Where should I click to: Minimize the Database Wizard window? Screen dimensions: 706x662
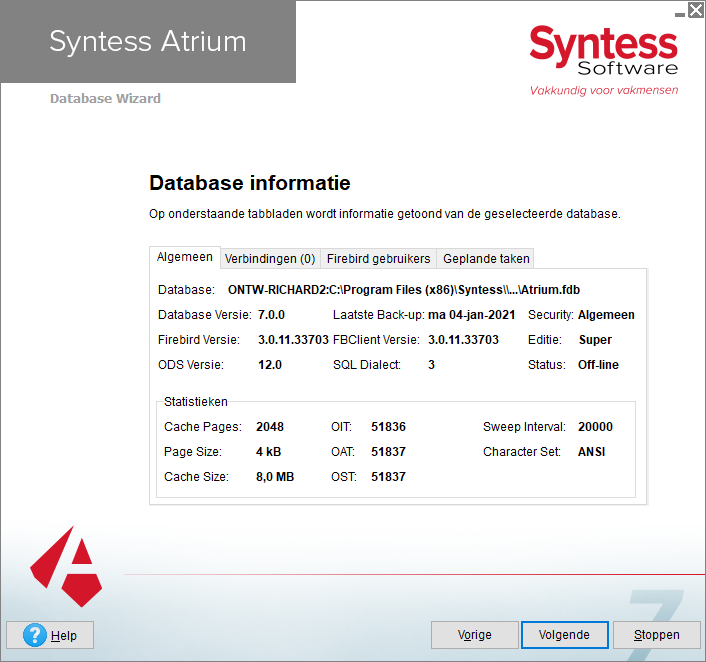[x=680, y=14]
